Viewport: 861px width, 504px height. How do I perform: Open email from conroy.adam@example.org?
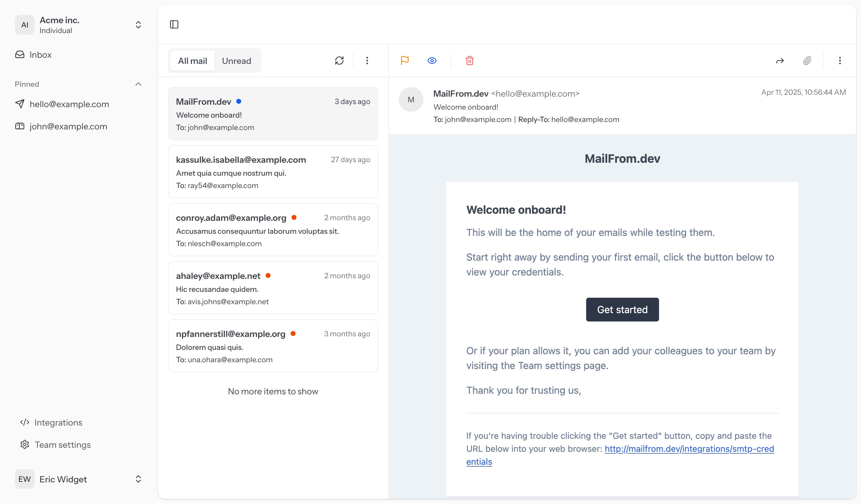tap(273, 230)
